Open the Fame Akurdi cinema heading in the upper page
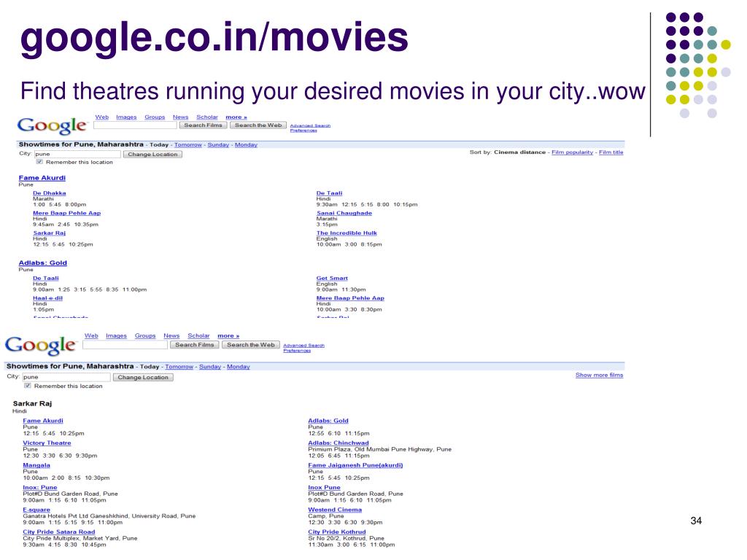The height and width of the screenshot is (560, 747). coord(42,178)
